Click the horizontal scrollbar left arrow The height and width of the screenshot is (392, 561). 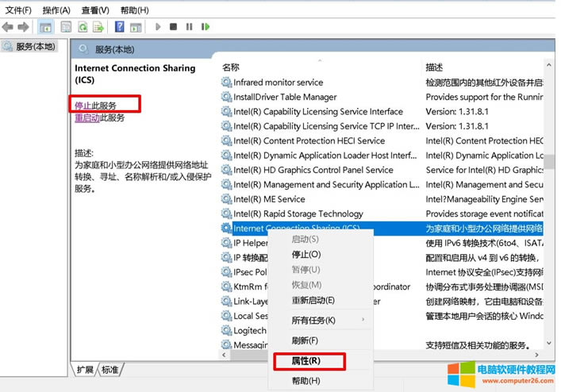(x=224, y=355)
